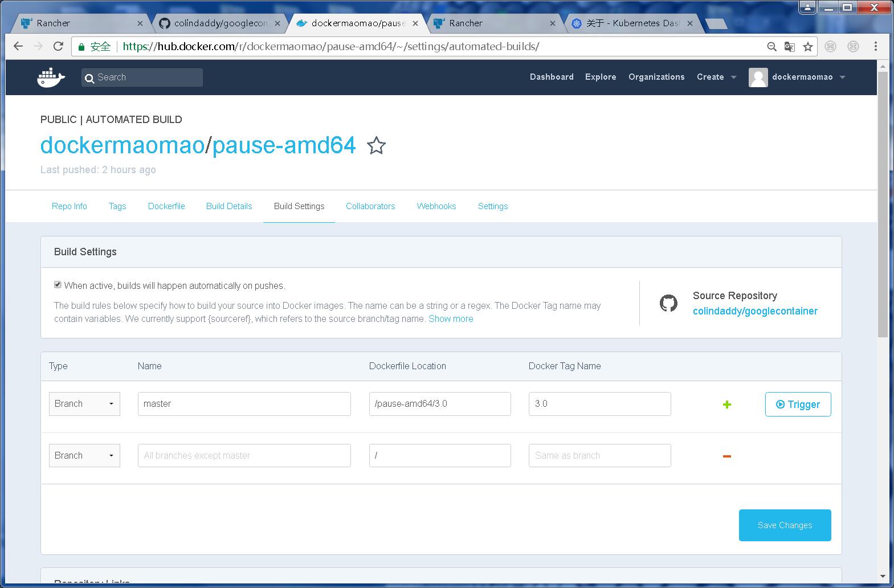Switch to Repo Info tab
The image size is (894, 588).
[x=70, y=206]
